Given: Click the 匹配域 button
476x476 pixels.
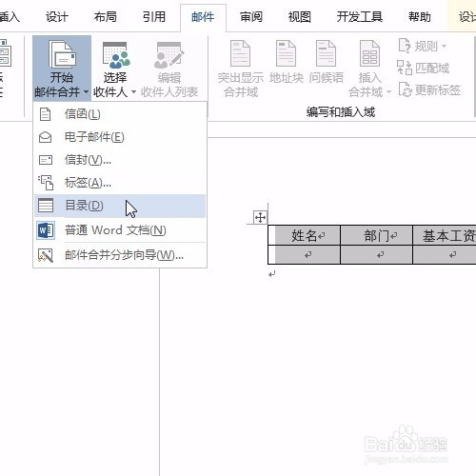Looking at the screenshot, I should click(424, 68).
